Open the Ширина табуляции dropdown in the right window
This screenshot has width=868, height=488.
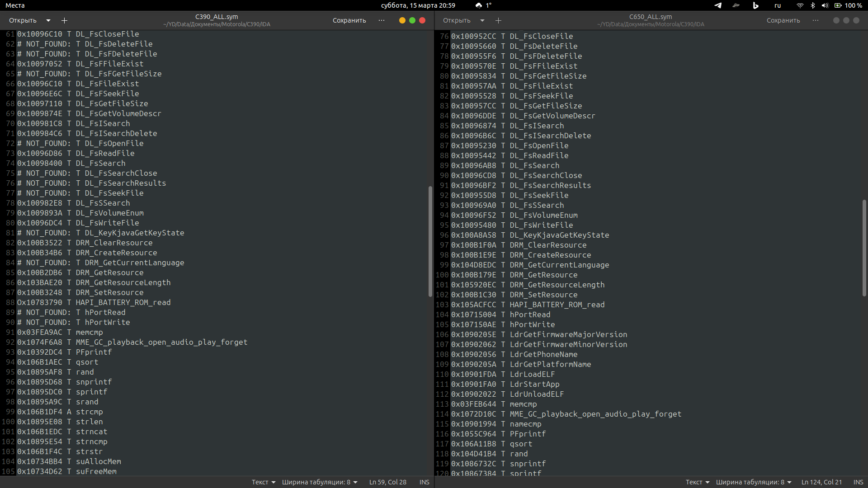[754, 482]
